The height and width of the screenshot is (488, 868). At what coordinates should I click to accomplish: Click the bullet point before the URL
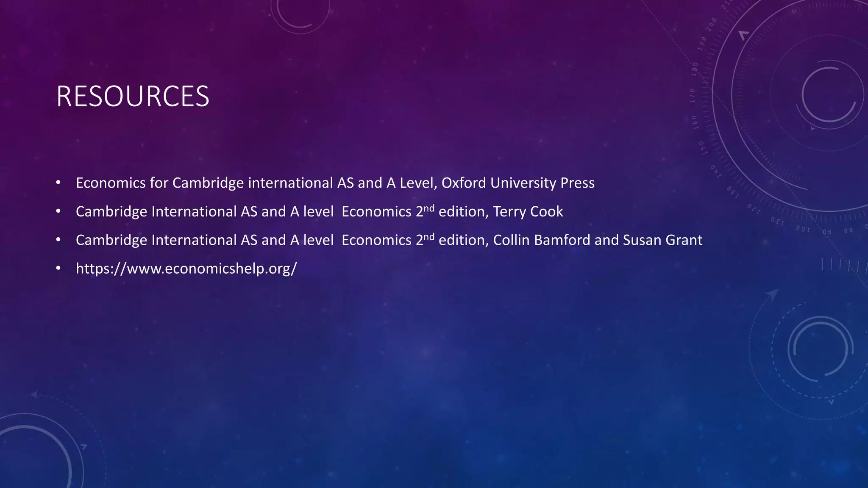[58, 269]
